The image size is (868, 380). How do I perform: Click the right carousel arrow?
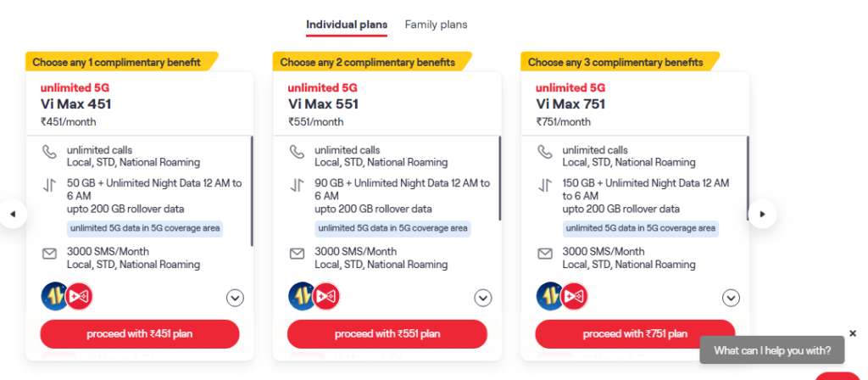[x=762, y=215]
